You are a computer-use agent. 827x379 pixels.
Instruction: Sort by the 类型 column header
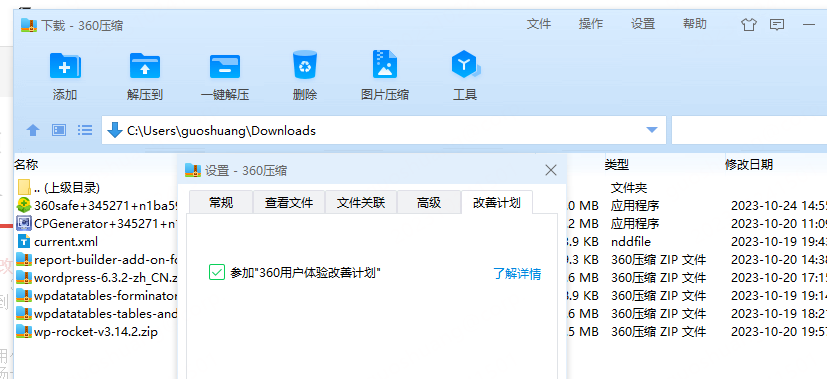pyautogui.click(x=617, y=164)
